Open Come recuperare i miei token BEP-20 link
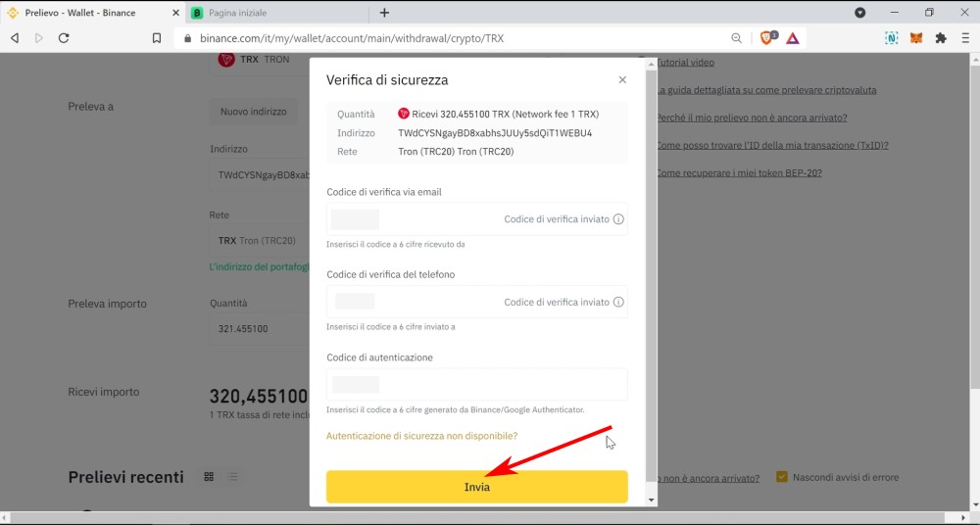Viewport: 980px width, 525px height. coord(738,172)
